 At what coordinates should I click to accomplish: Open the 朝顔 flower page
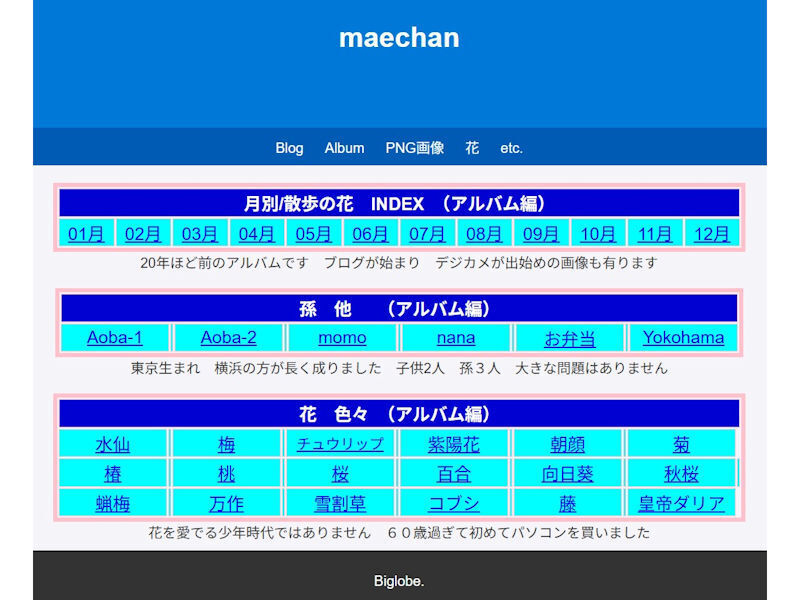pos(566,444)
